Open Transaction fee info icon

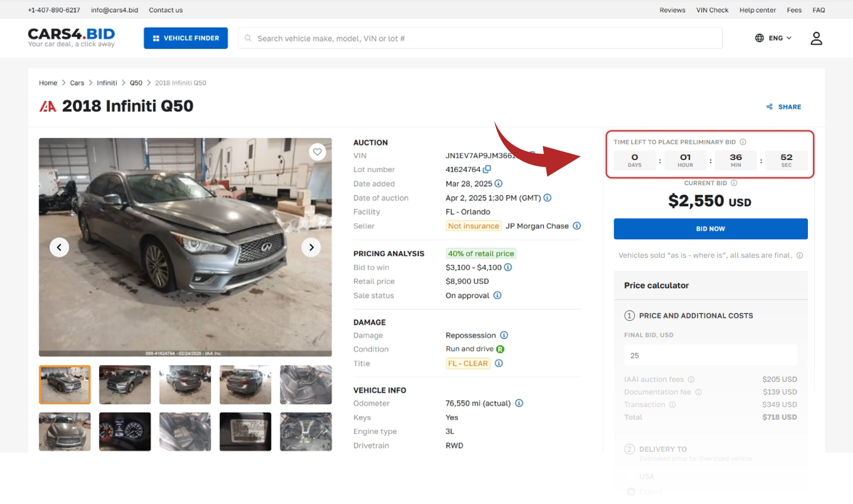673,405
